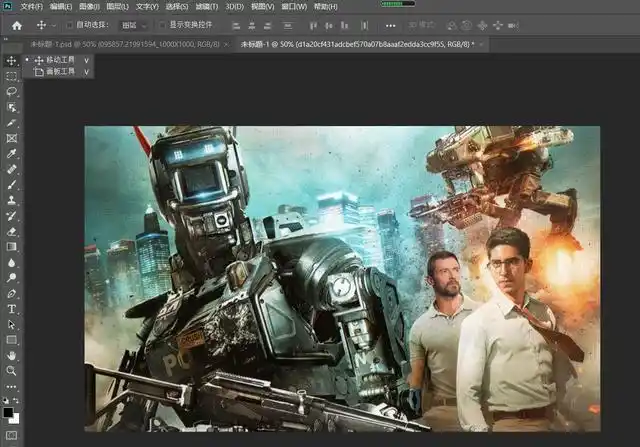The width and height of the screenshot is (640, 447).
Task: Select the Hand tool
Action: coord(12,355)
